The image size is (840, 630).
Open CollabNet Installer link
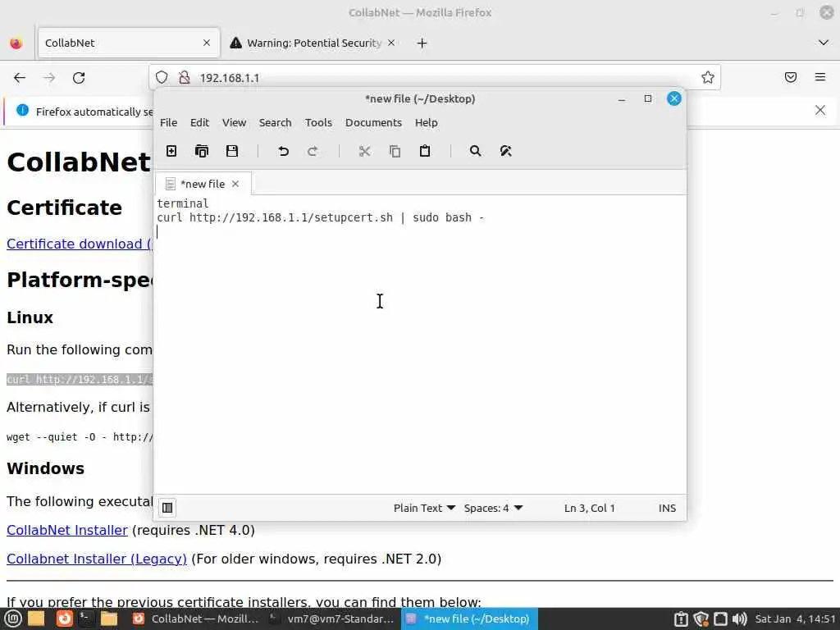click(67, 530)
